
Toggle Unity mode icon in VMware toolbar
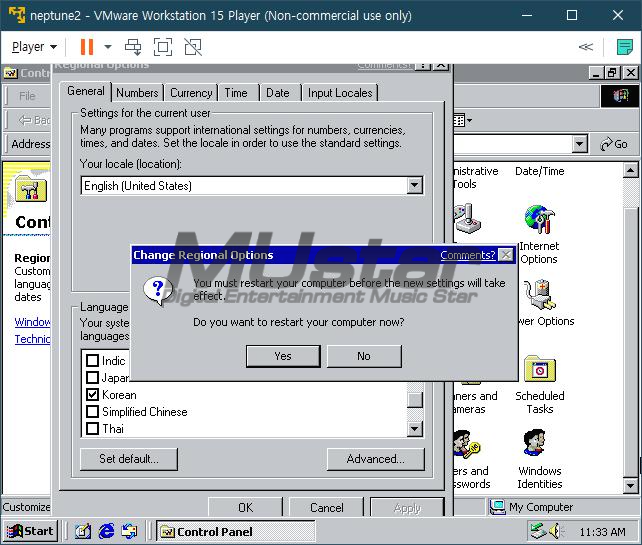coord(193,47)
